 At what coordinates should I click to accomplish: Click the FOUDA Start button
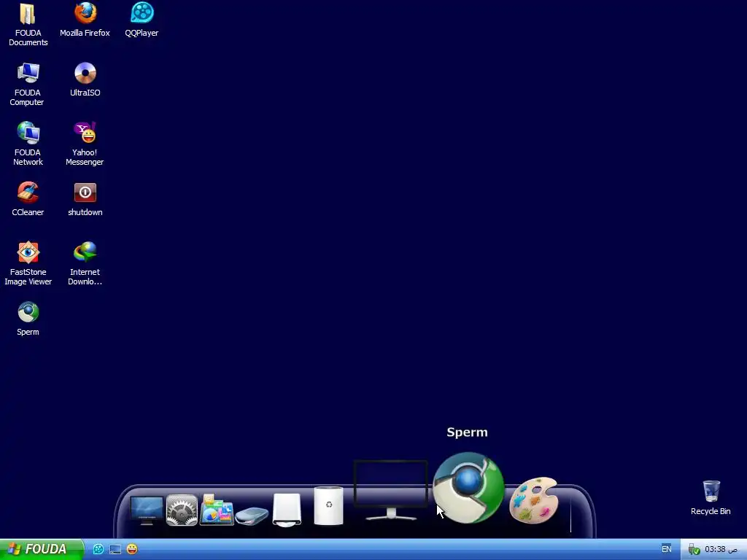(42, 549)
